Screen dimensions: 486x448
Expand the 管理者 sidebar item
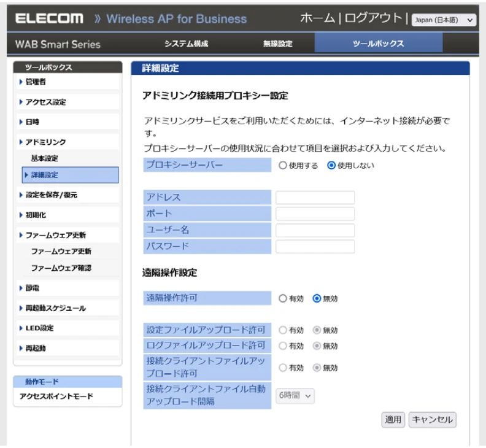click(67, 82)
